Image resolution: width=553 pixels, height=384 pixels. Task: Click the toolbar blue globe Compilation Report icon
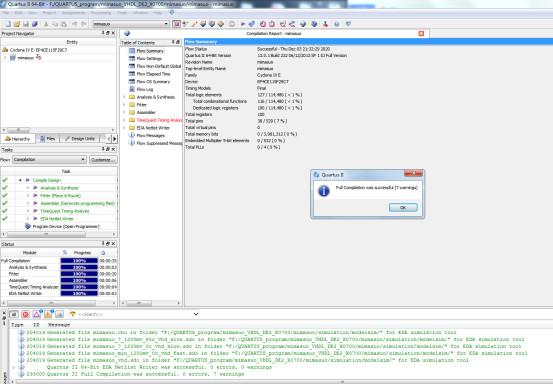click(303, 24)
